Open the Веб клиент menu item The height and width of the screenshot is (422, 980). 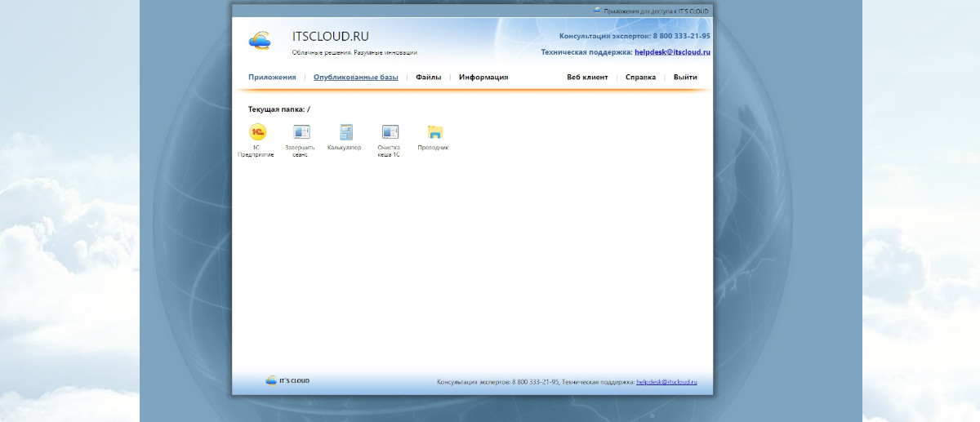coord(587,78)
